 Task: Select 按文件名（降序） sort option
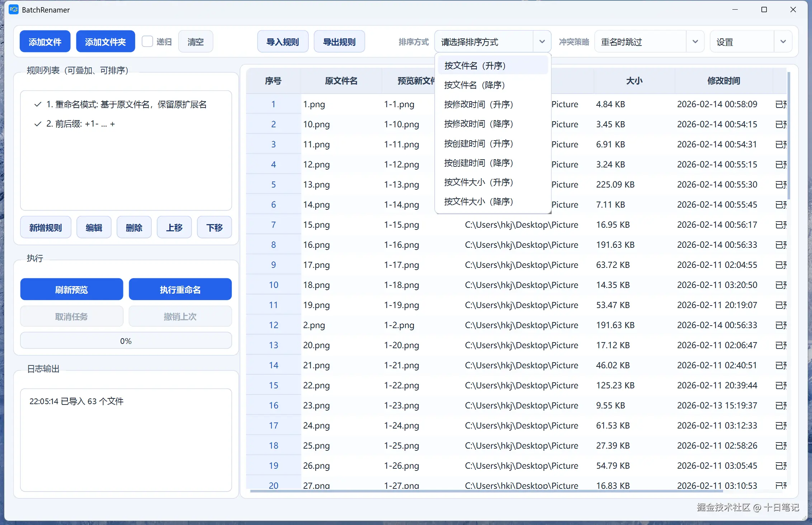point(474,85)
